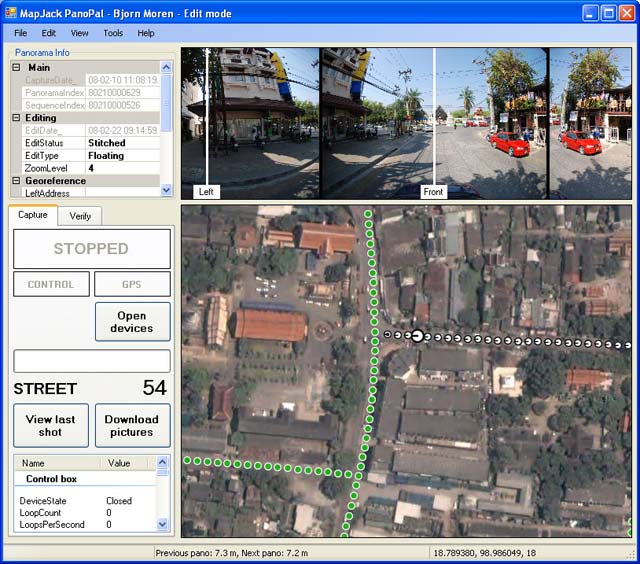Select the Capture tab
The width and height of the screenshot is (640, 564).
(x=33, y=215)
